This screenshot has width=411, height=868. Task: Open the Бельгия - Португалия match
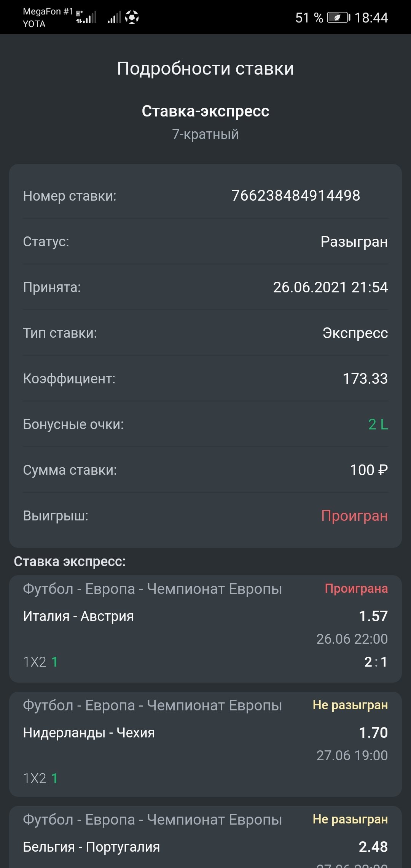[x=91, y=847]
